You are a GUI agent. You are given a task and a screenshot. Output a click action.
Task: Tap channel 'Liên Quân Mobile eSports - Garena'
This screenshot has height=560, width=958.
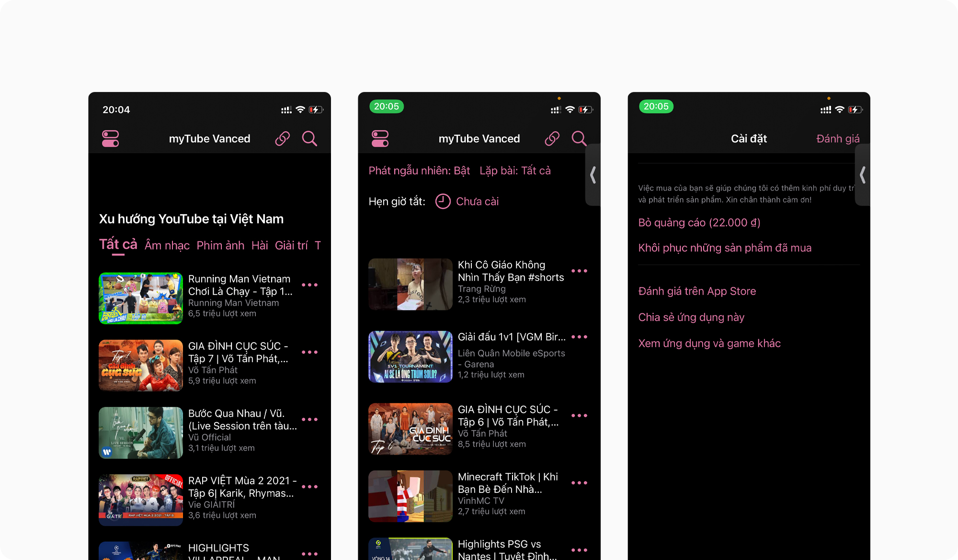[x=512, y=359]
